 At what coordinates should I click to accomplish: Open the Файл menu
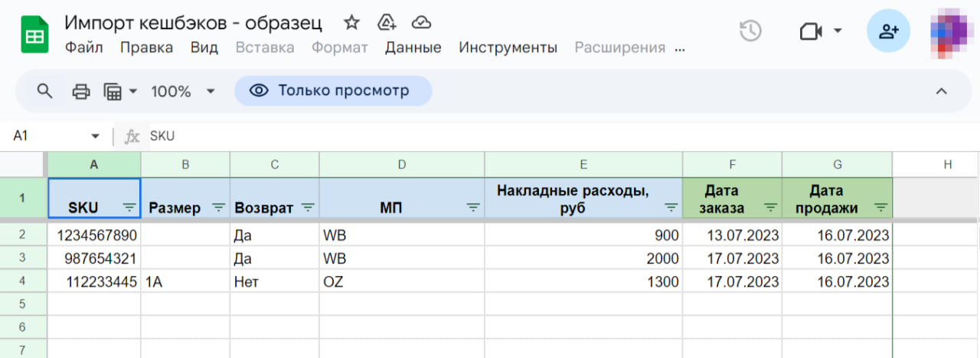83,48
